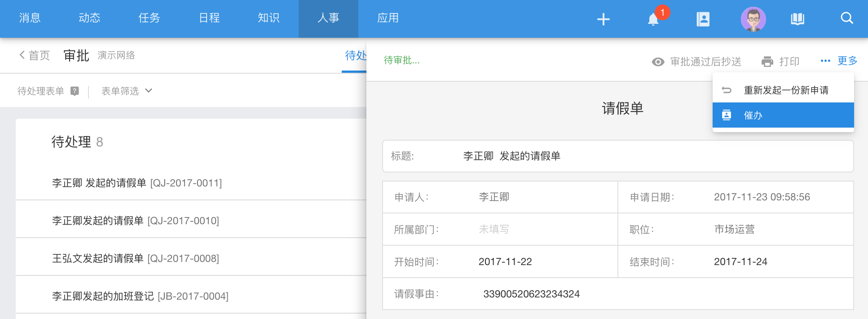The height and width of the screenshot is (319, 868).
Task: Expand the 表单筛选 dropdown
Action: [x=127, y=91]
